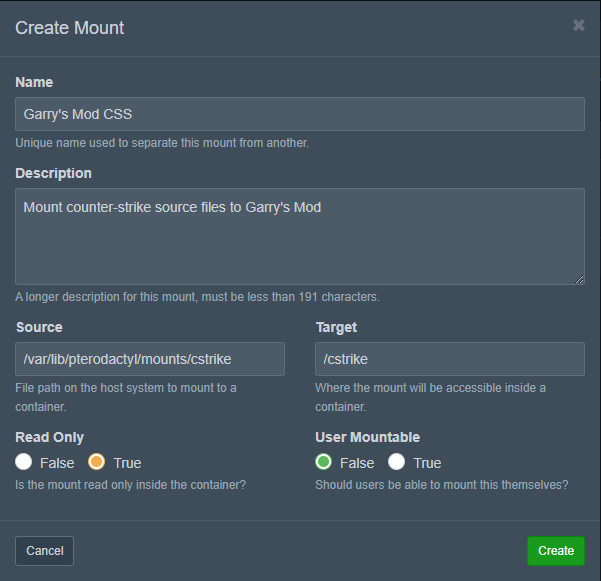Click the Name label
This screenshot has height=581, width=601.
coord(34,82)
